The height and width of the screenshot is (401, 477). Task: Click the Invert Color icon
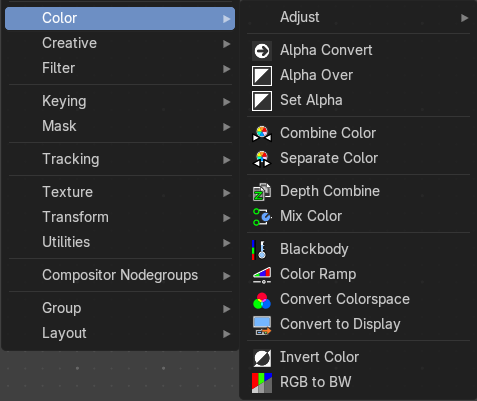tap(262, 358)
